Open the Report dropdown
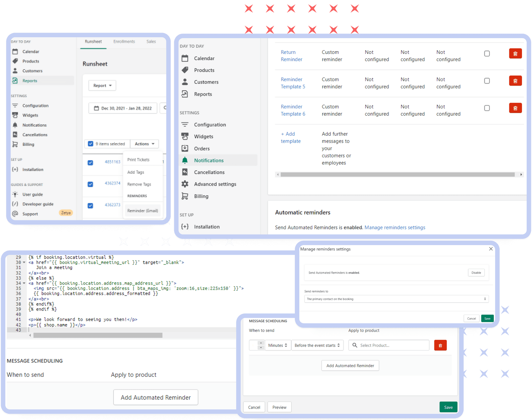Viewport: 532px width, 420px height. pos(102,85)
